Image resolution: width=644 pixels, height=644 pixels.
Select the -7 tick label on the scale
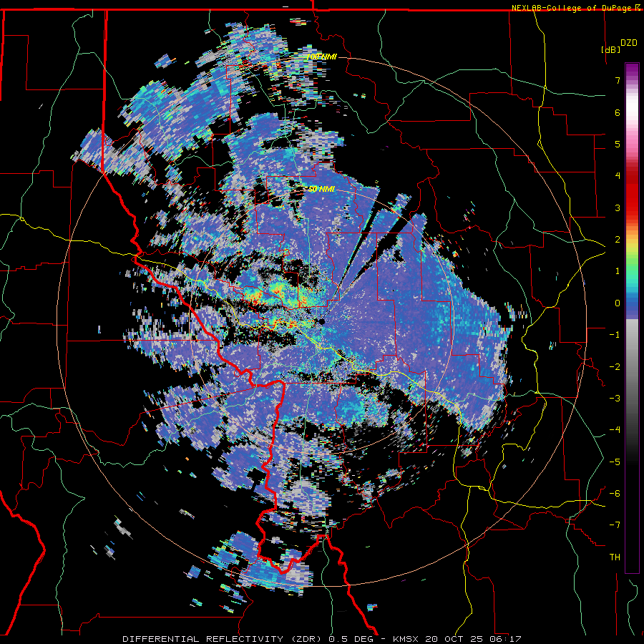click(x=615, y=525)
